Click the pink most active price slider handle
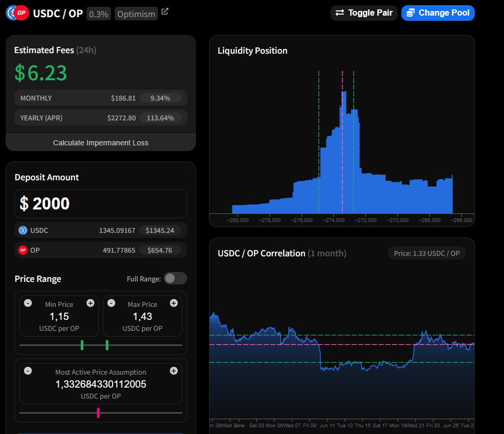Screen dimensions: 504x434 click(98, 413)
